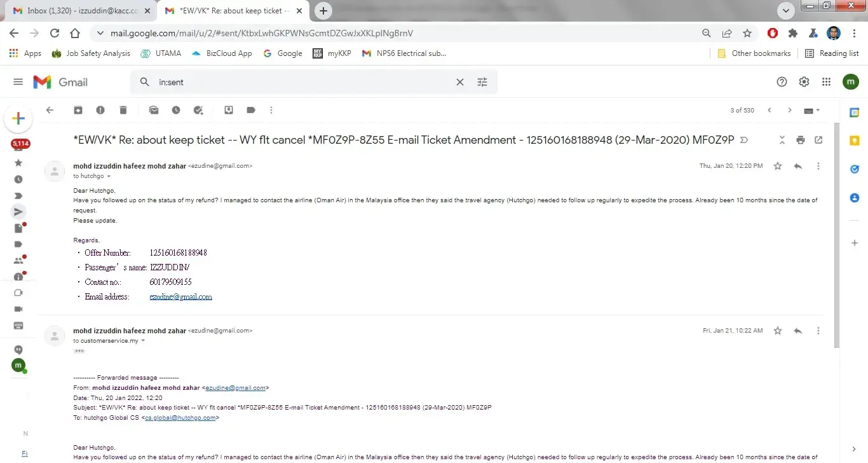This screenshot has width=868, height=463.
Task: Show details dropdown next to 'to customerservice.my'
Action: pyautogui.click(x=143, y=341)
